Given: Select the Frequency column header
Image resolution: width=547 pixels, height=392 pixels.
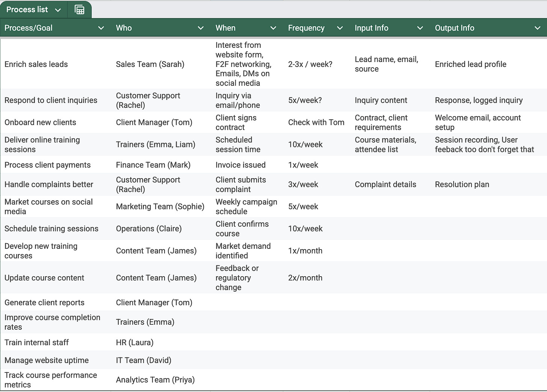Looking at the screenshot, I should [x=316, y=28].
